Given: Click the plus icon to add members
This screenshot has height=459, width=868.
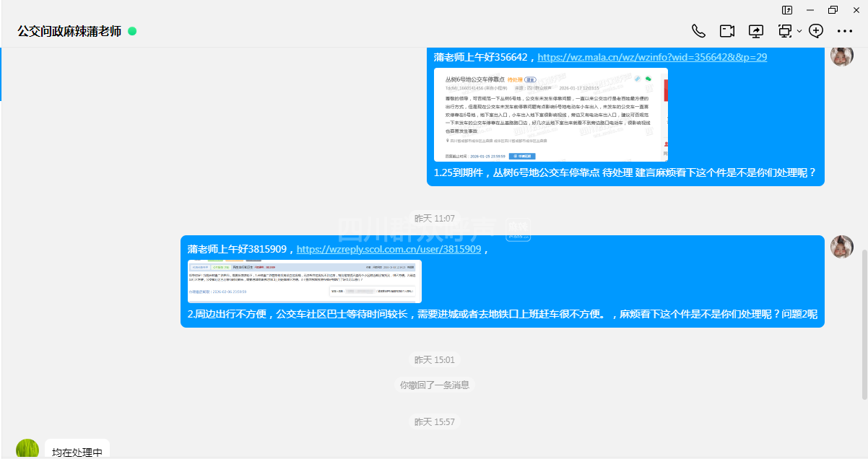Looking at the screenshot, I should click(816, 31).
